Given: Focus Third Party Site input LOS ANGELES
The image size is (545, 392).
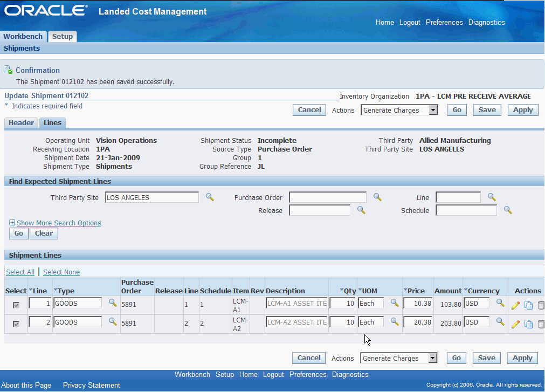Looking at the screenshot, I should [x=152, y=197].
